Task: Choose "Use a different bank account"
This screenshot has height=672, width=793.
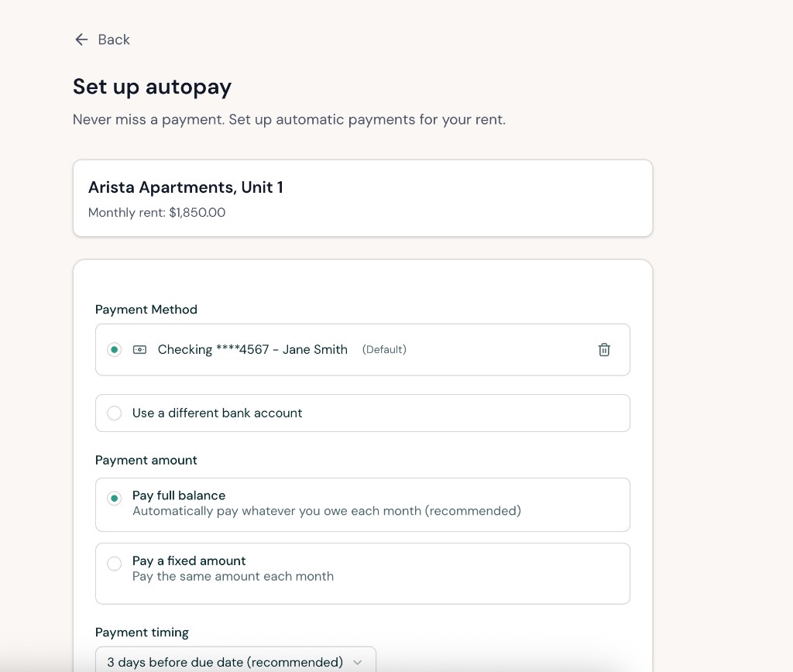Action: 114,413
